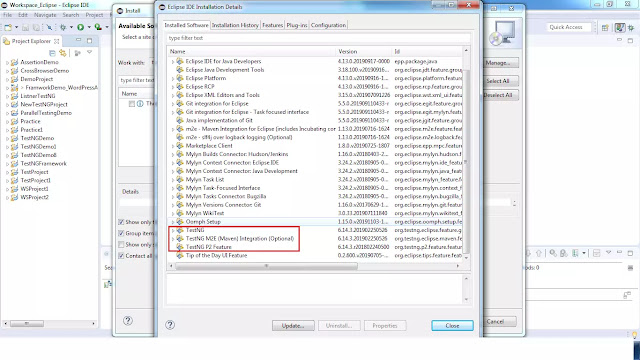Click the Quick Access search field
The image size is (640, 360).
[569, 27]
